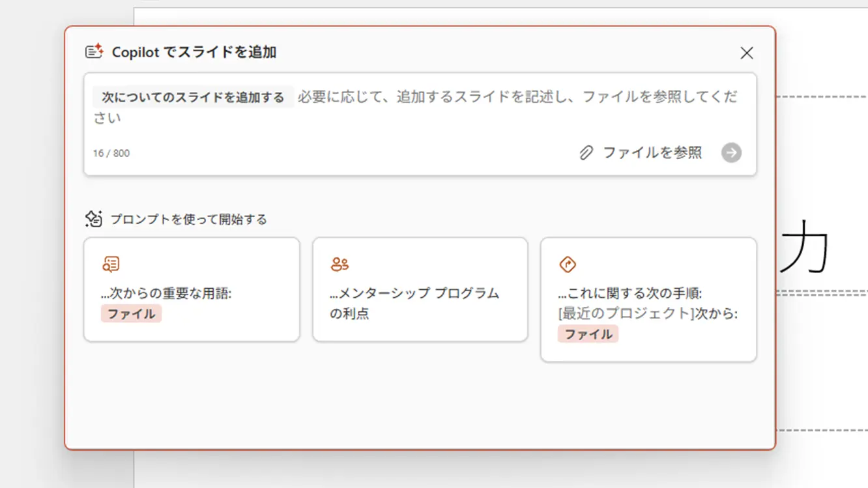Image resolution: width=868 pixels, height=488 pixels.
Task: Click the people icon on mentorship card
Action: point(340,264)
